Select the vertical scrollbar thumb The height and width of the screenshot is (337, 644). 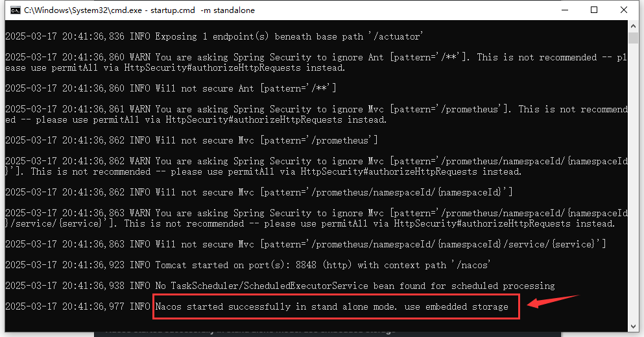point(633,38)
